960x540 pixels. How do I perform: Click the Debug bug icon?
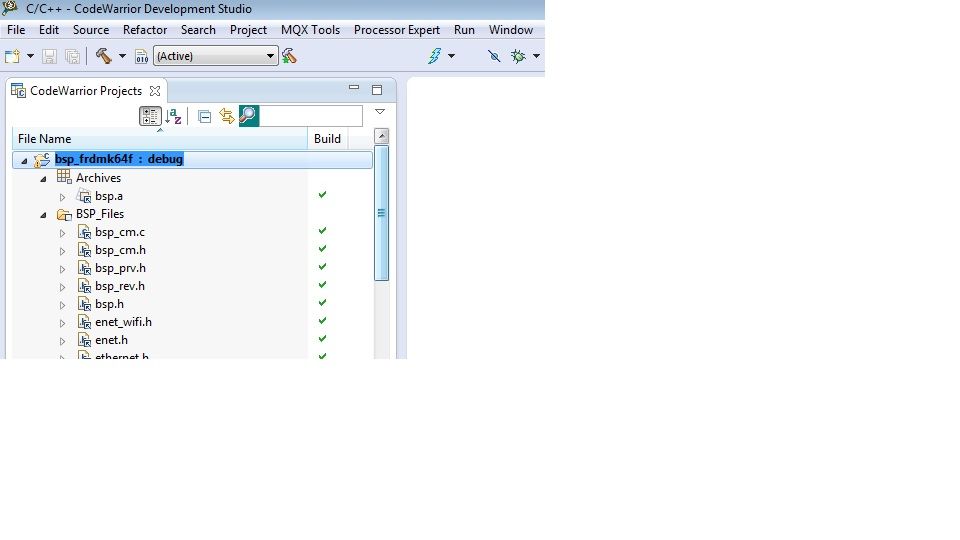[x=519, y=56]
